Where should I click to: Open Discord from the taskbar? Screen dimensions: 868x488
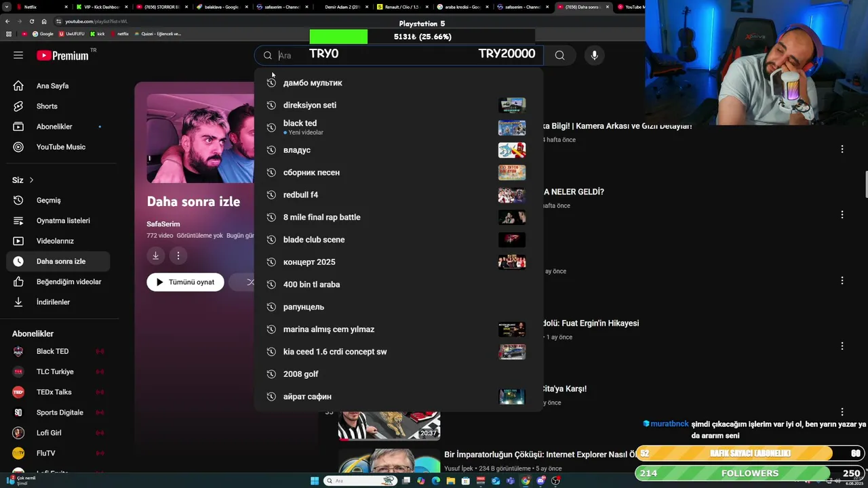540,481
